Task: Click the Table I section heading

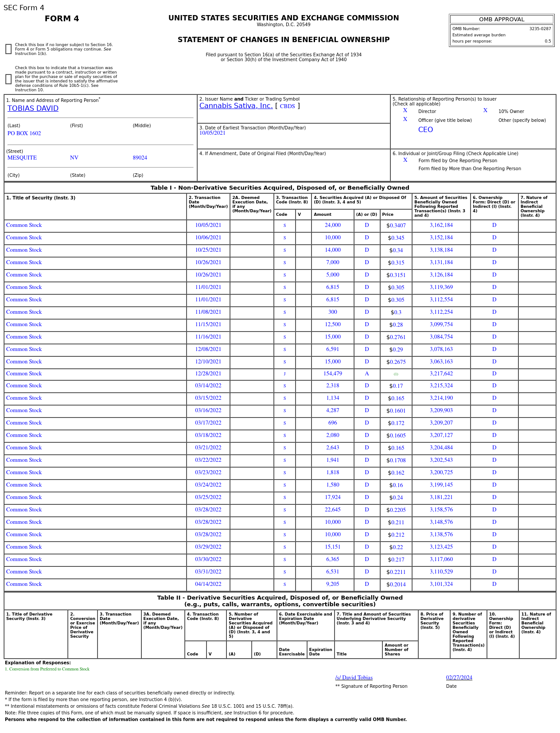Action: 280,188
